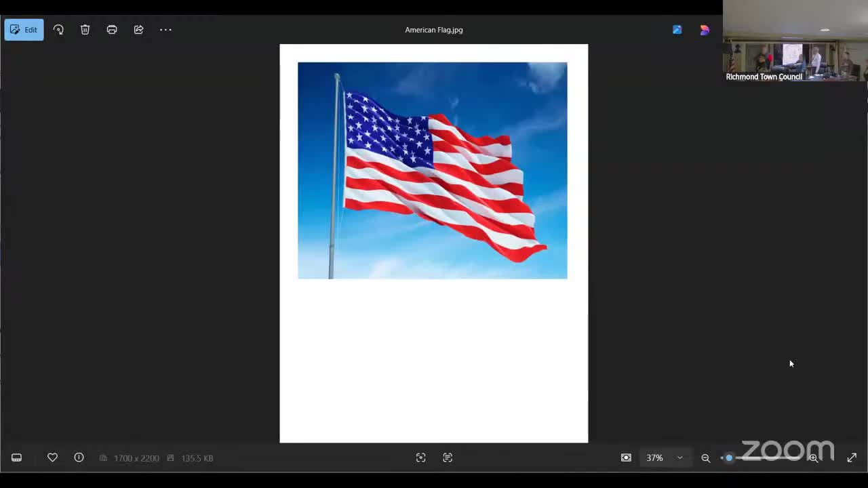The height and width of the screenshot is (488, 868).
Task: Open the Clipchamp icon in the toolbar
Action: (705, 30)
